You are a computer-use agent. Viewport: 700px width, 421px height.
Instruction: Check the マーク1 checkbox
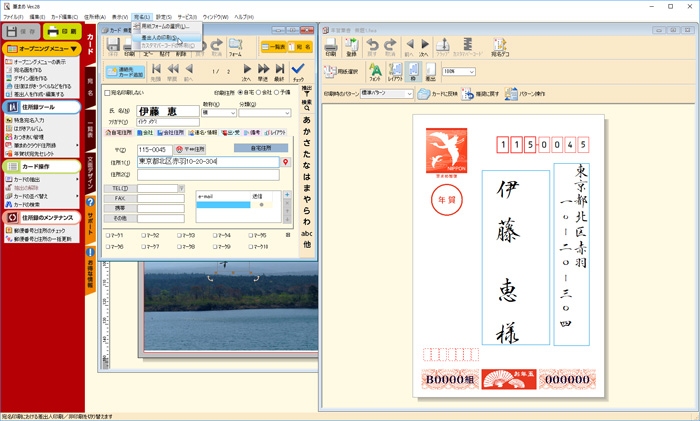pyautogui.click(x=108, y=236)
